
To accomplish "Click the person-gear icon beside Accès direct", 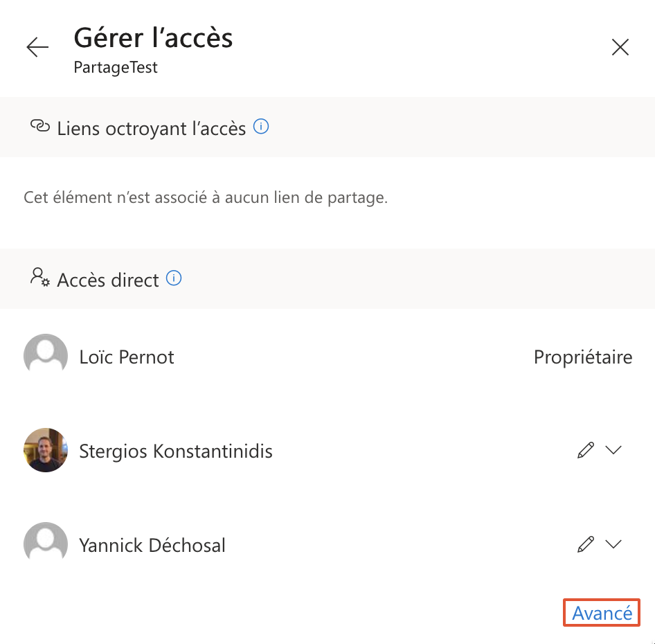I will click(x=40, y=278).
